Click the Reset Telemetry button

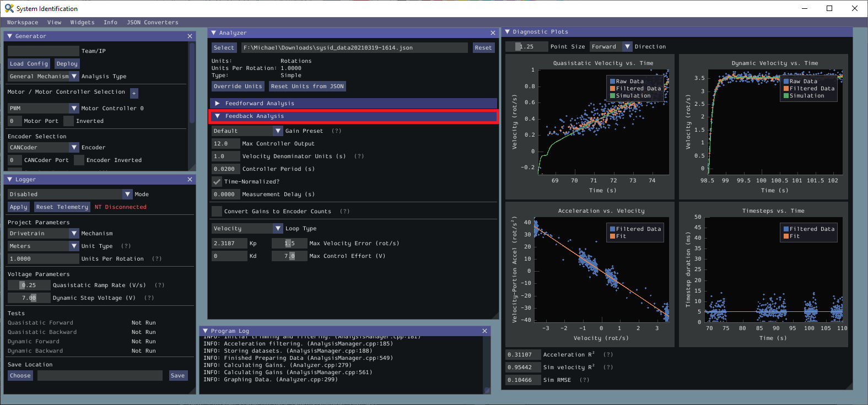tap(62, 207)
